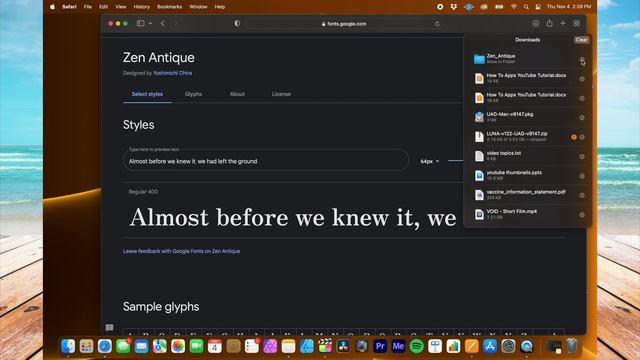Open the video topics.txt download entry
This screenshot has width=640, height=360.
(527, 156)
